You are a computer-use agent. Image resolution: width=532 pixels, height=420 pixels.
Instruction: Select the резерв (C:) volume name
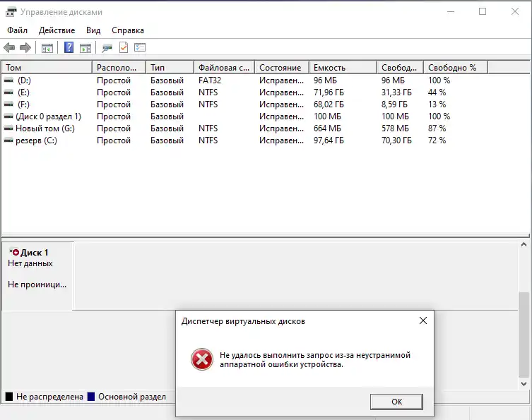(x=36, y=140)
